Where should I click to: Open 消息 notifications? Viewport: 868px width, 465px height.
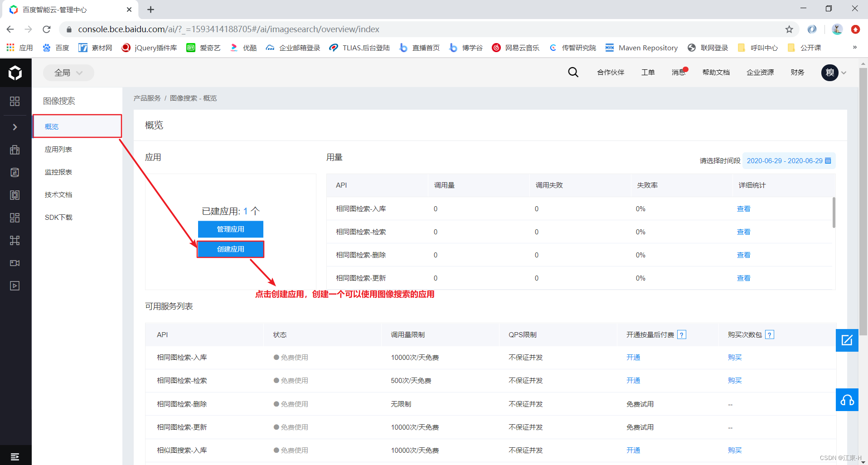point(679,73)
